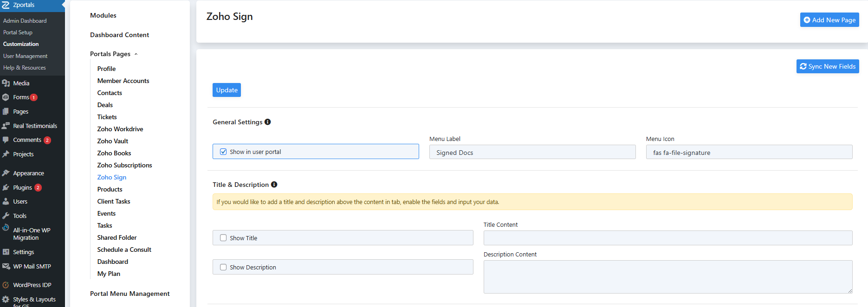Enable the Show Title checkbox

click(223, 238)
